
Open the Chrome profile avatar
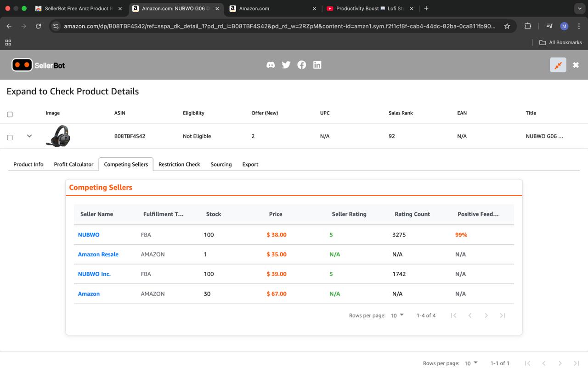coord(564,26)
